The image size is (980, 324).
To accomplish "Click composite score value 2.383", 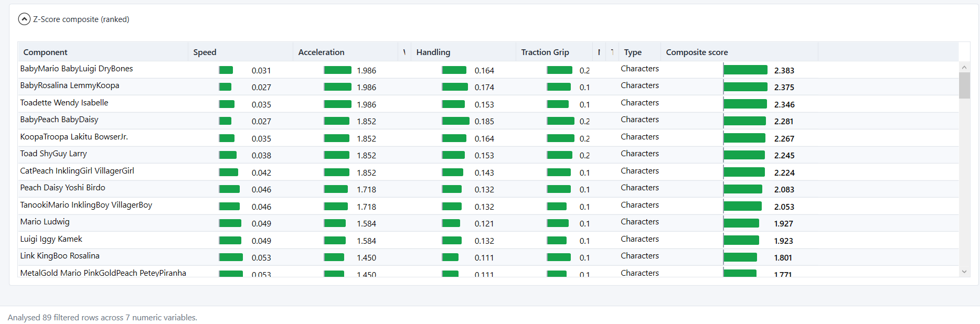I will pos(784,70).
